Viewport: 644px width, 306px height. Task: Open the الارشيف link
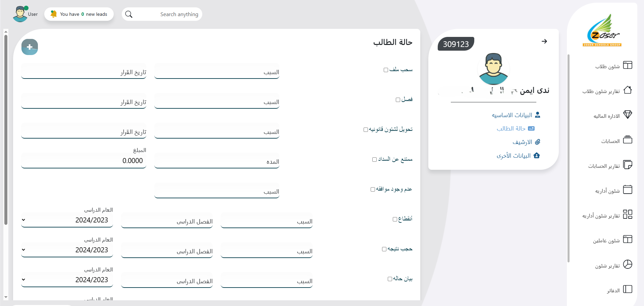[x=522, y=142]
